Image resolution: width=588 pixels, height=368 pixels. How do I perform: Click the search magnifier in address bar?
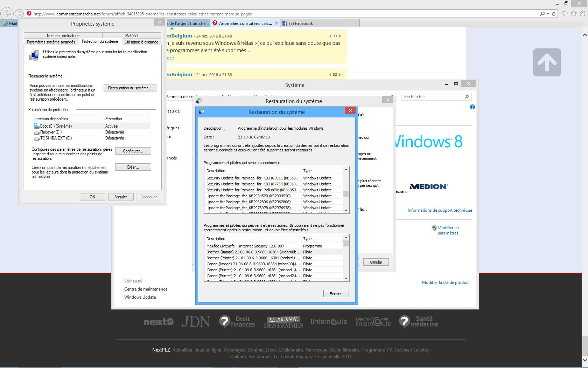(542, 14)
